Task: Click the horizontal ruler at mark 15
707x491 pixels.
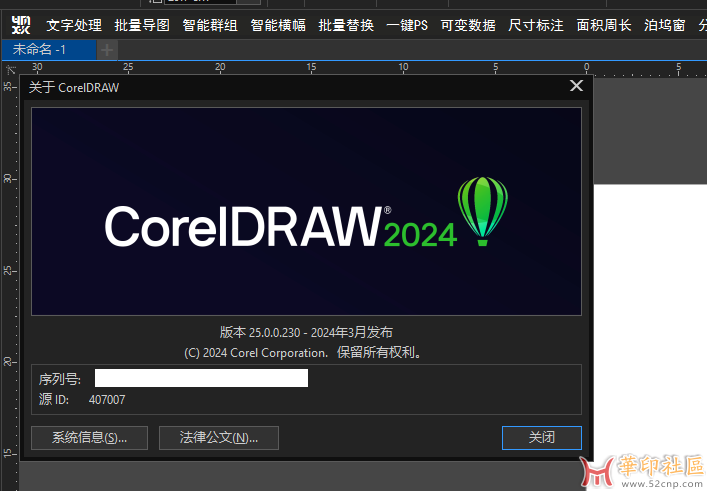Action: [311, 68]
